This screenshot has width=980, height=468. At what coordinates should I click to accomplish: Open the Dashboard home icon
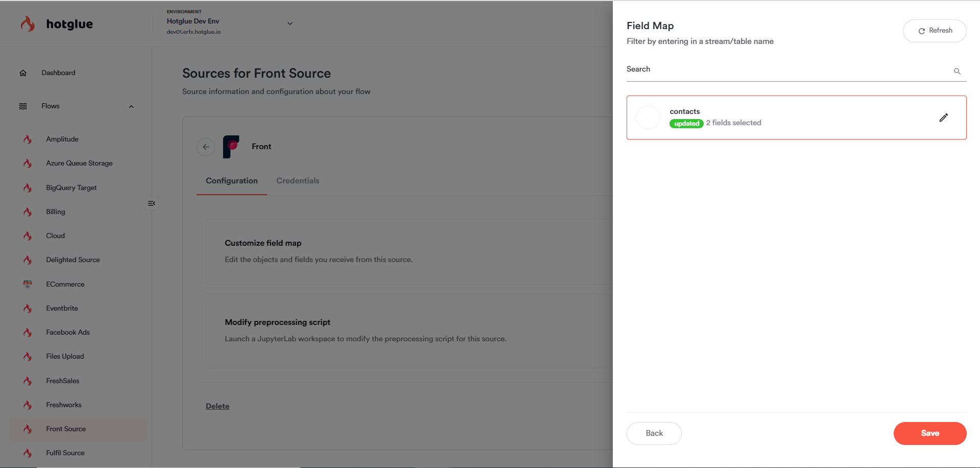(23, 73)
